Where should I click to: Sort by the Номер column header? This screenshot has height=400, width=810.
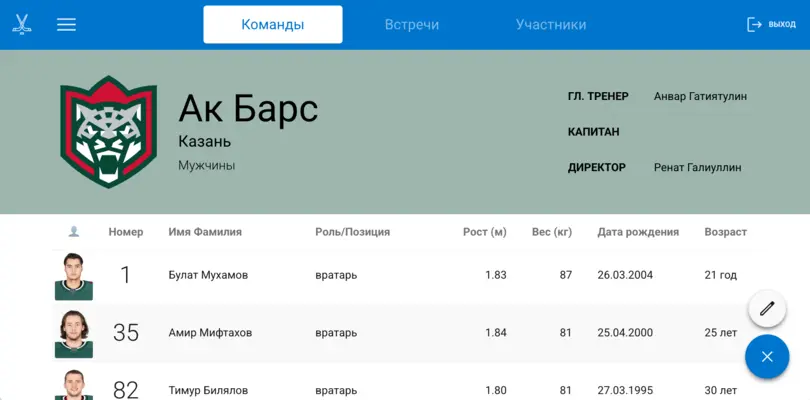coord(126,232)
